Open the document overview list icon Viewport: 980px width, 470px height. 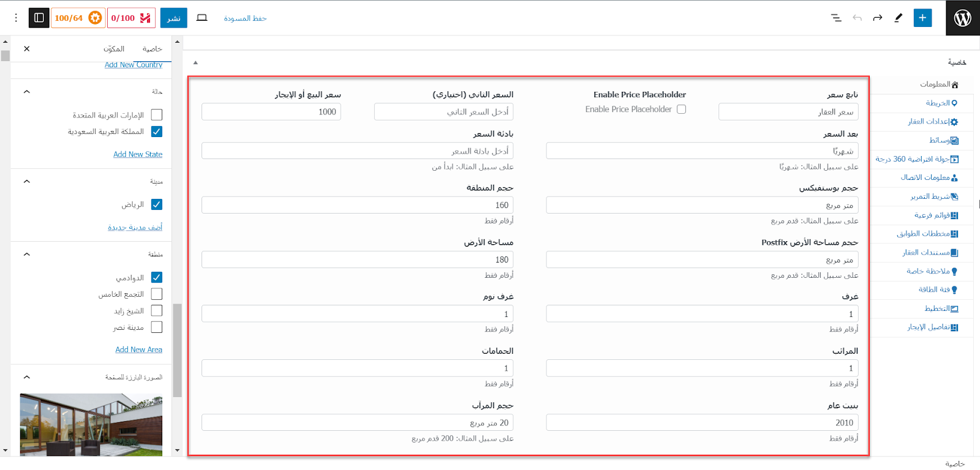(x=836, y=18)
